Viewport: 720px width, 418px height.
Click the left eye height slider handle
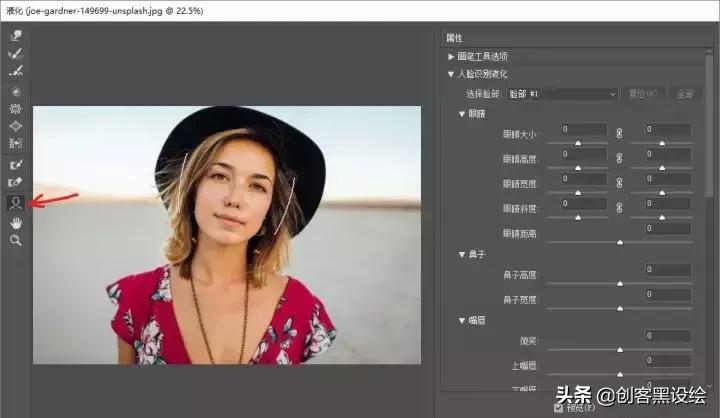[x=578, y=168]
